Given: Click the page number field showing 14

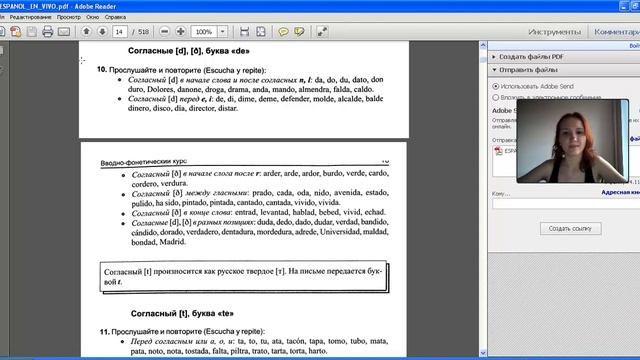Looking at the screenshot, I should 120,32.
